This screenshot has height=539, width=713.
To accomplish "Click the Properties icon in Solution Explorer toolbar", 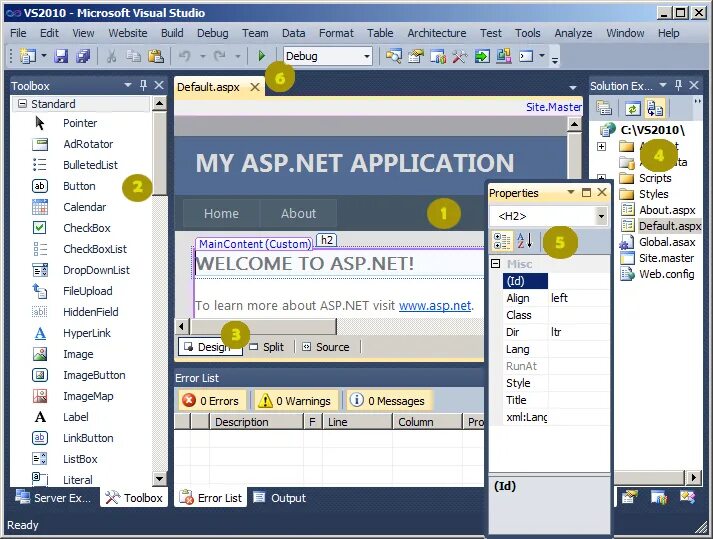I will [604, 108].
